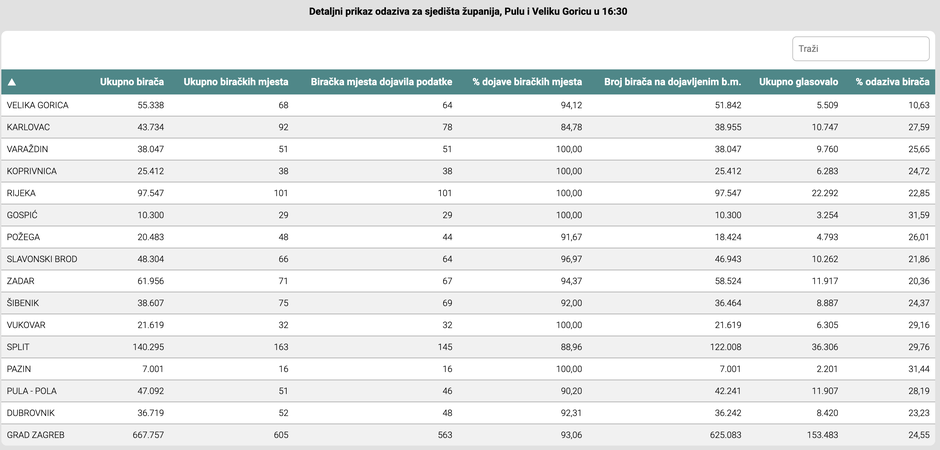Sort by Ukupno birača column
Image resolution: width=940 pixels, height=450 pixels.
click(x=132, y=82)
